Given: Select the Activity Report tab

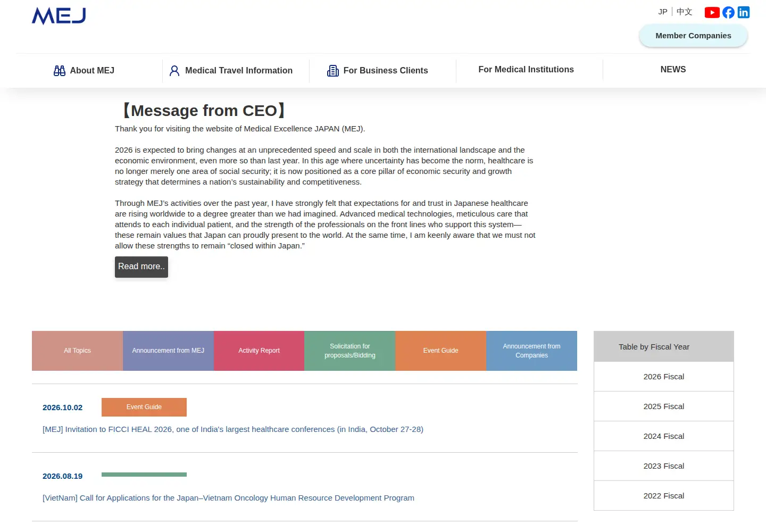Looking at the screenshot, I should click(x=259, y=351).
